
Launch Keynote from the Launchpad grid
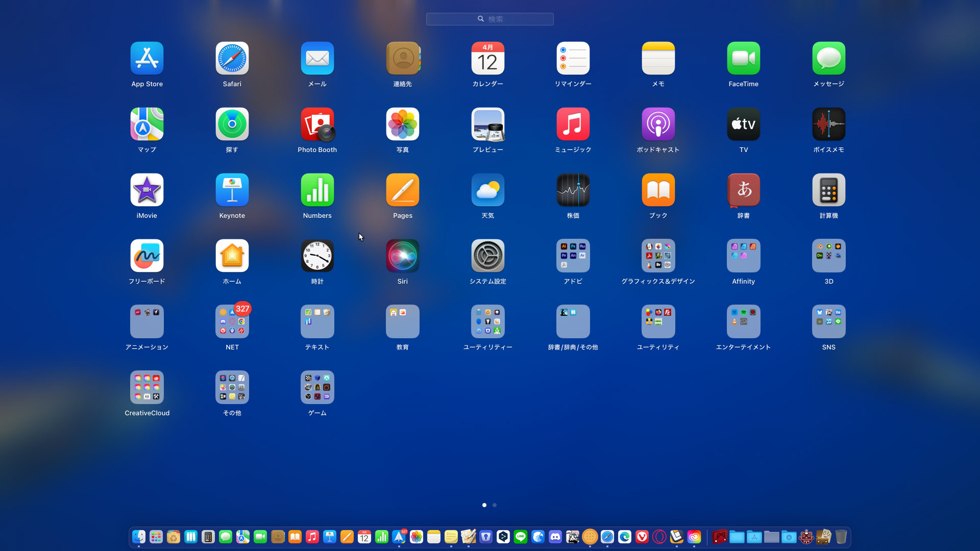click(x=232, y=190)
